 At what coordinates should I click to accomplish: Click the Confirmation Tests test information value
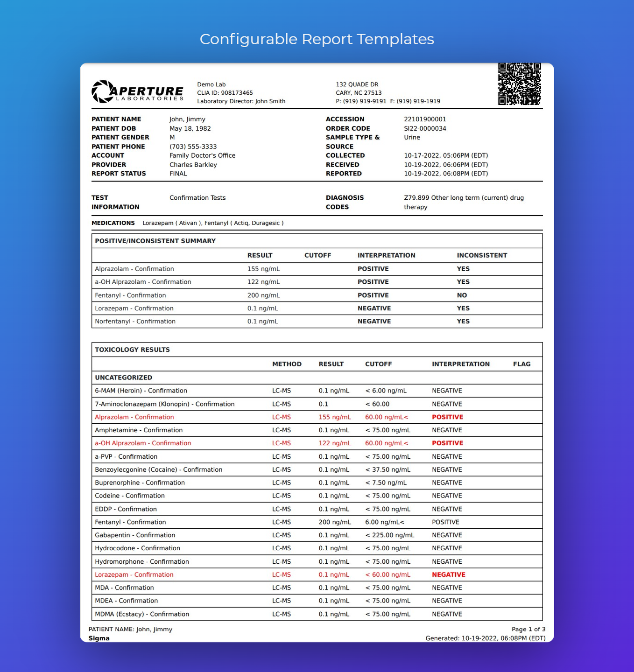197,198
